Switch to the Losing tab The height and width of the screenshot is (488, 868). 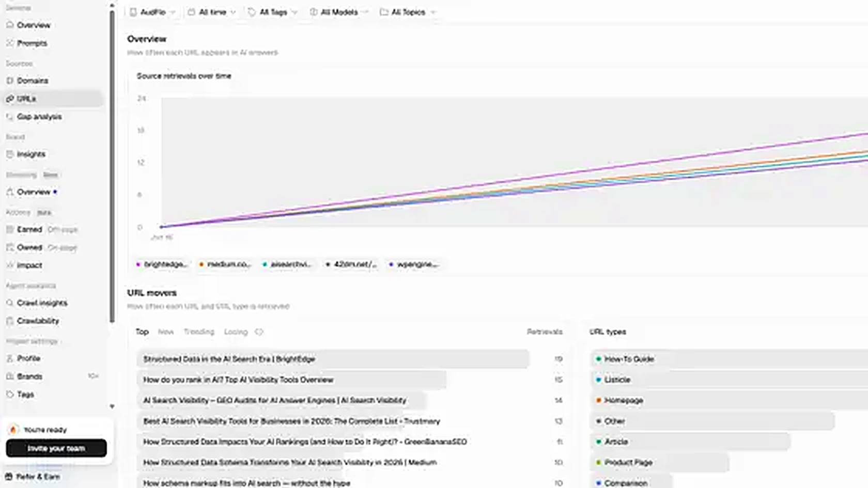pos(236,332)
